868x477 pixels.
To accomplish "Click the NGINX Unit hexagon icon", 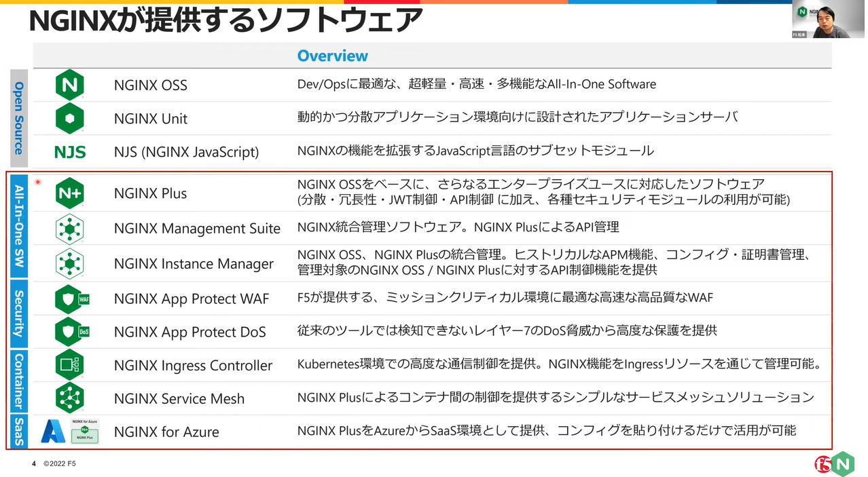I will pos(69,118).
